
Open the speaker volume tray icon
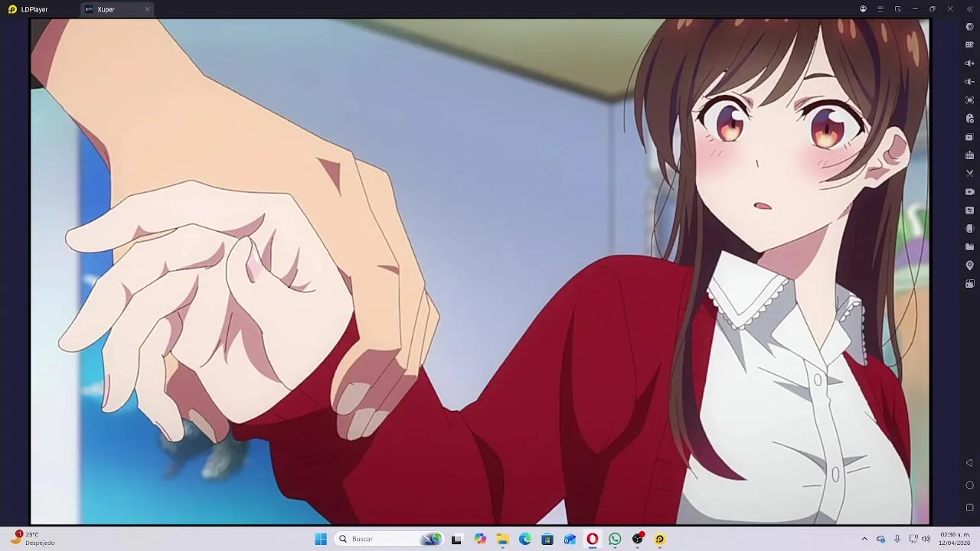click(x=926, y=539)
